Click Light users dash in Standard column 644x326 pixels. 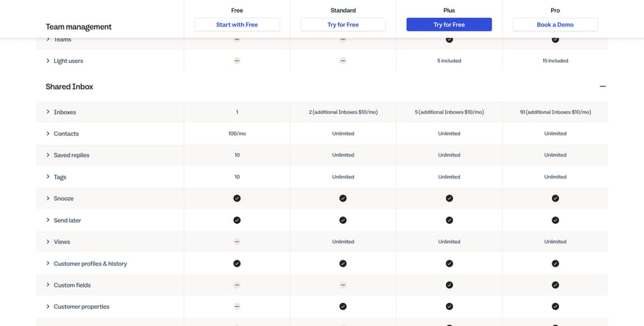[343, 61]
